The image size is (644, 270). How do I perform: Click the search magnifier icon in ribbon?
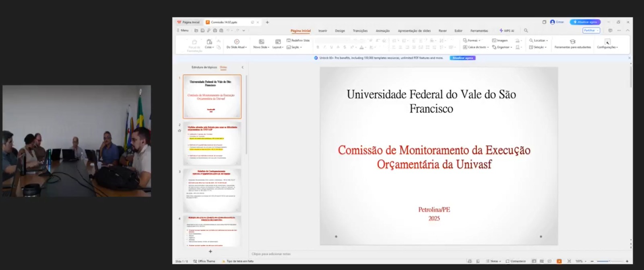point(526,31)
